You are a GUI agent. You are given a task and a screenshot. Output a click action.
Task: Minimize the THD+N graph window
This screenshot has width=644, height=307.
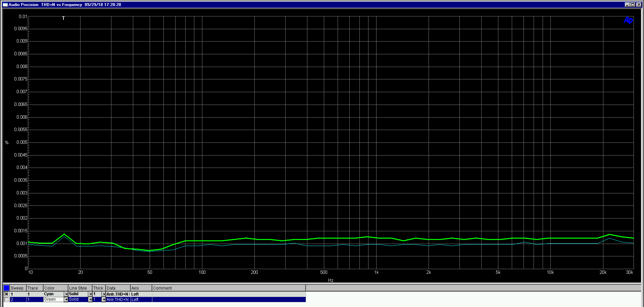627,5
